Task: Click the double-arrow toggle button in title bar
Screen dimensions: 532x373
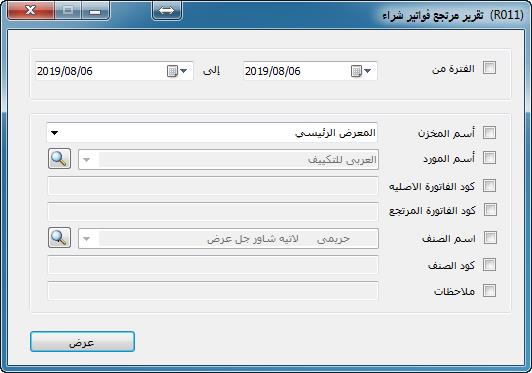Action: 167,11
